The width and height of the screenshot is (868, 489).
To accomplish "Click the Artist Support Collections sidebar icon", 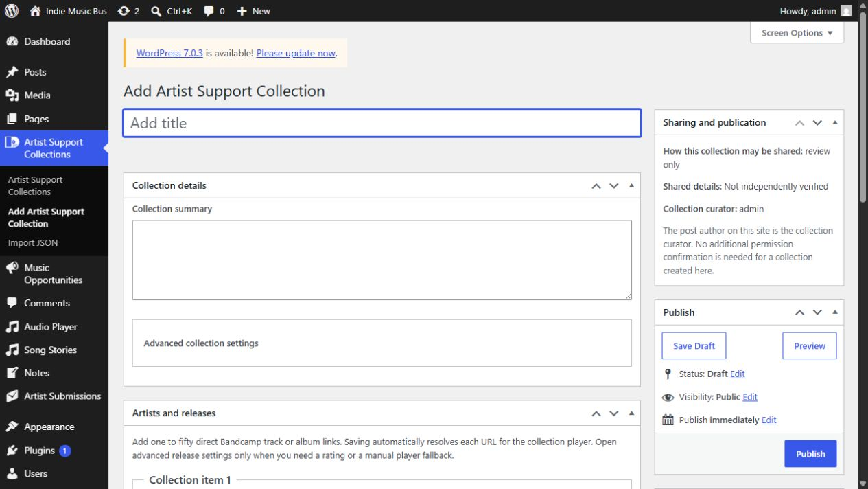I will pos(12,142).
